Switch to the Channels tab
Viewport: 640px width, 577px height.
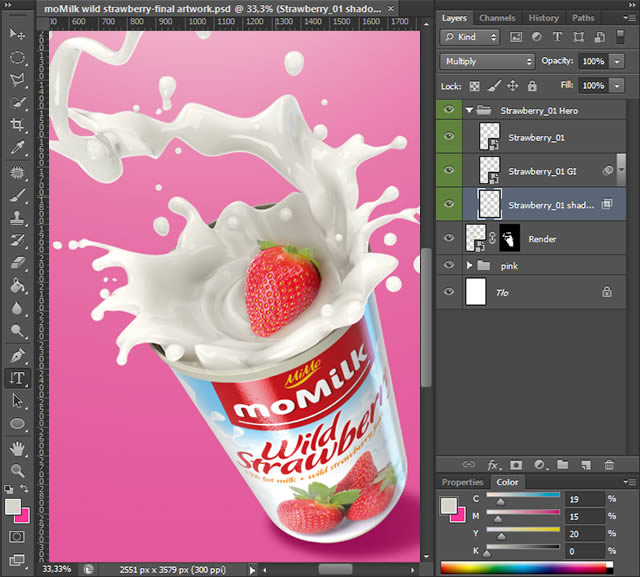pyautogui.click(x=497, y=18)
